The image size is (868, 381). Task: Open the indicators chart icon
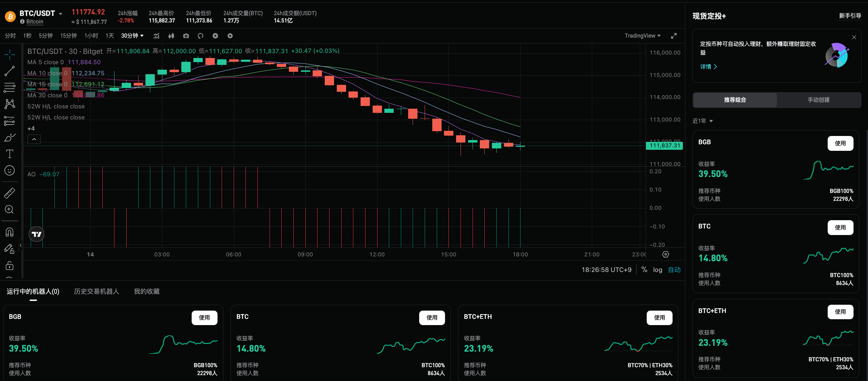tap(157, 36)
